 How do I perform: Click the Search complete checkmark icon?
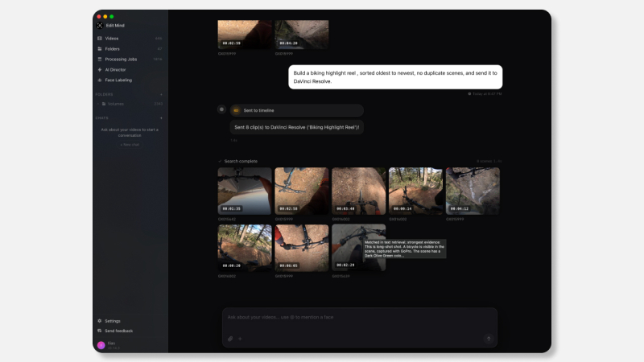click(220, 162)
